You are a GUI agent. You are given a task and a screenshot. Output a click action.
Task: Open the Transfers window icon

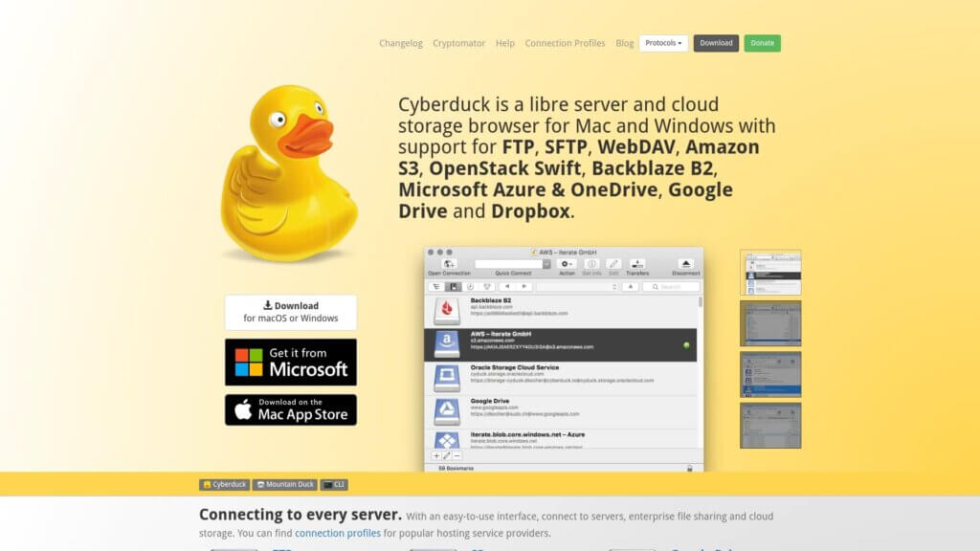pos(637,262)
